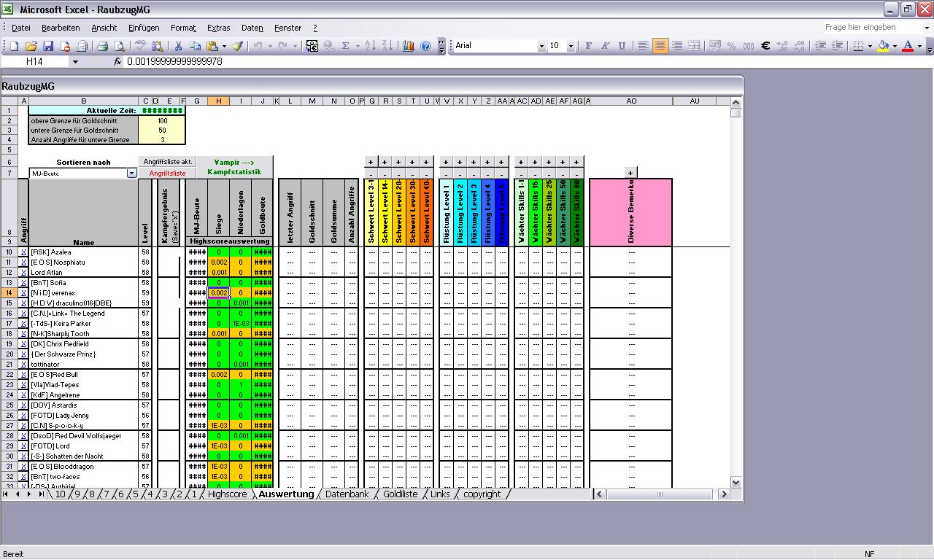Click the Cut scissors icon

pos(177,46)
